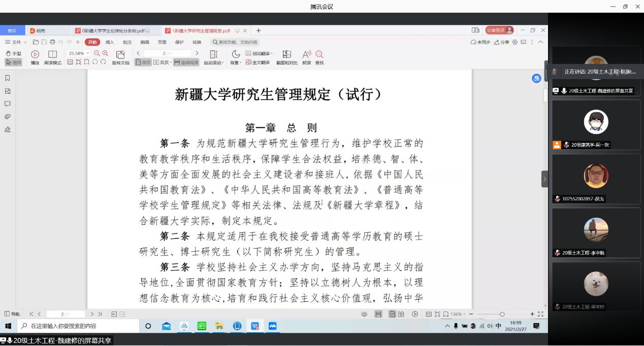
Task: Click the Read Aloud icon
Action: [306, 54]
